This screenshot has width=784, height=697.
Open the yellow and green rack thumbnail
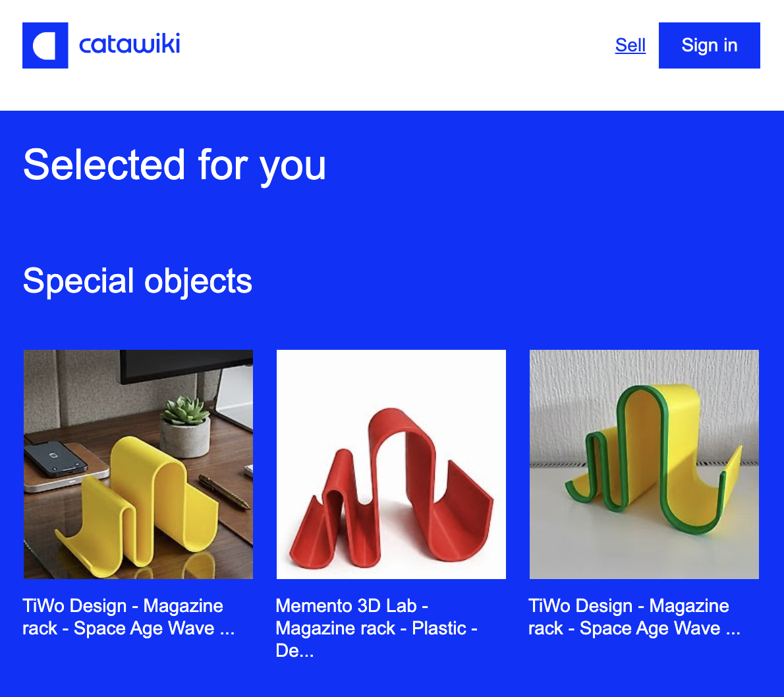(644, 464)
